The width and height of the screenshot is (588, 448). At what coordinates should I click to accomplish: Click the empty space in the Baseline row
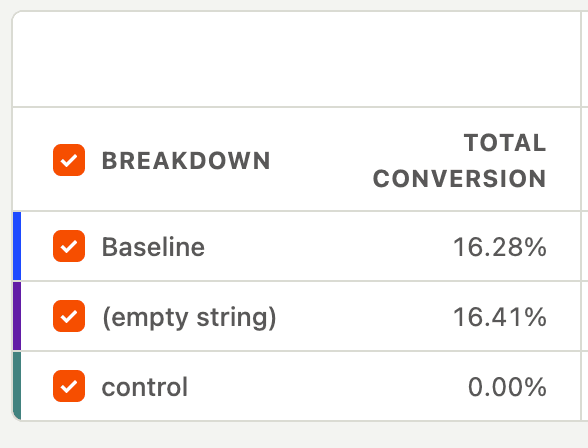[328, 246]
